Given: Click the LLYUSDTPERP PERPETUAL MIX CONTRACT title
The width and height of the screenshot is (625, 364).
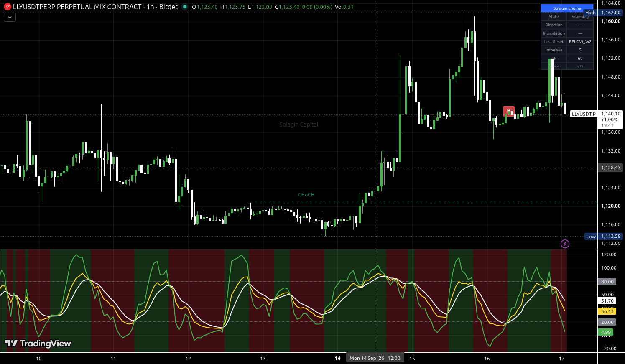Looking at the screenshot, I should pyautogui.click(x=77, y=7).
